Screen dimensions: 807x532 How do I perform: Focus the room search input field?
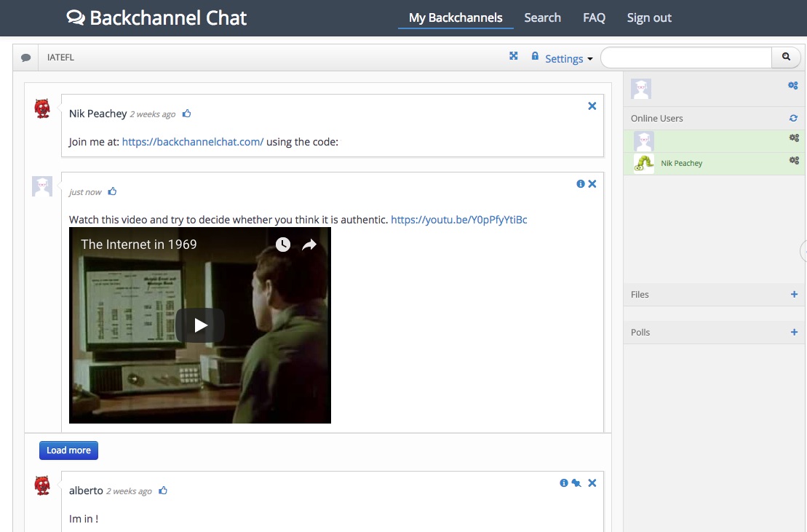click(686, 57)
